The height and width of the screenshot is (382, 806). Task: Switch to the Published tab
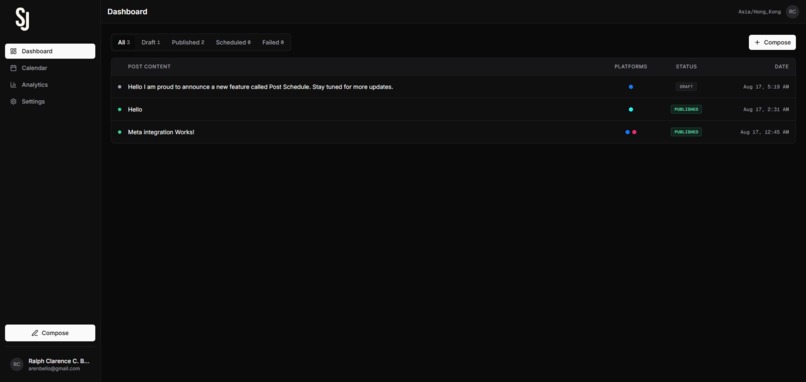tap(188, 43)
